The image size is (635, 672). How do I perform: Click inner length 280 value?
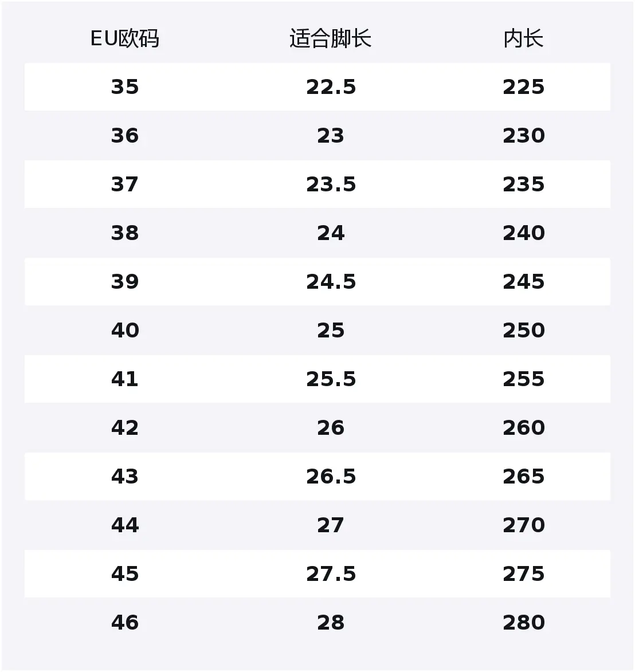click(x=523, y=623)
